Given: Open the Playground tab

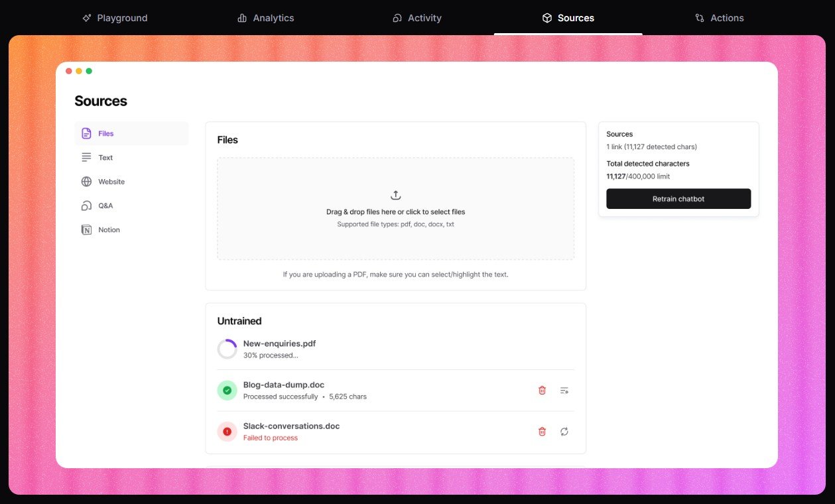Looking at the screenshot, I should [115, 18].
